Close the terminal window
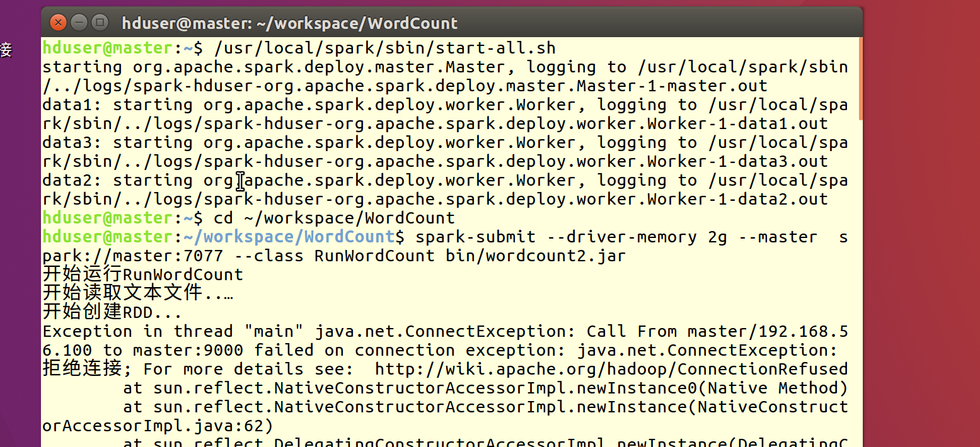 [x=58, y=23]
